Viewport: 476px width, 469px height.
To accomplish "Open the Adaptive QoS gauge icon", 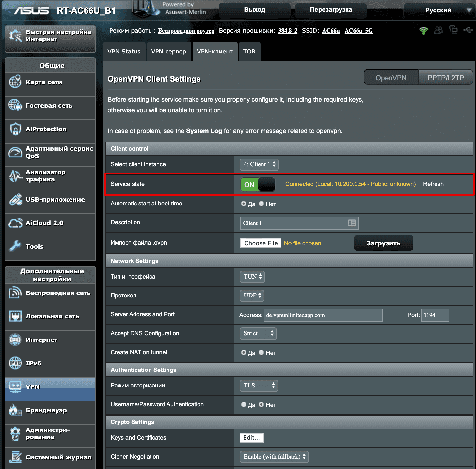I will [x=15, y=152].
